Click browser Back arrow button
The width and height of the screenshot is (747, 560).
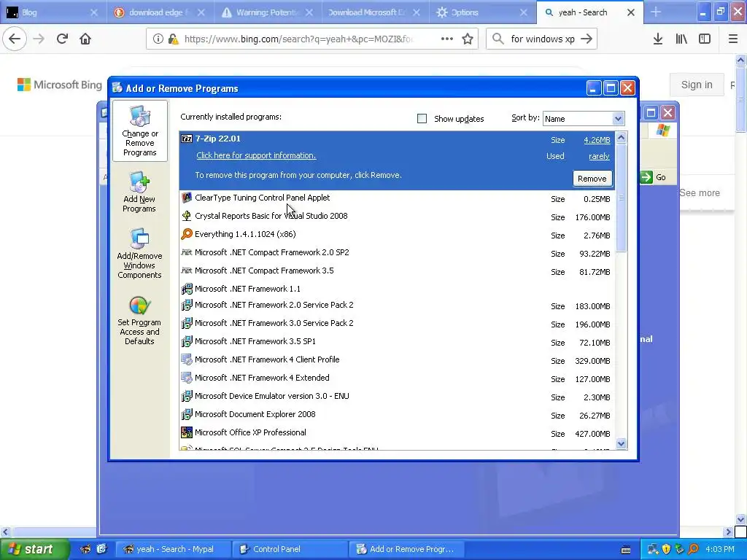coord(15,39)
